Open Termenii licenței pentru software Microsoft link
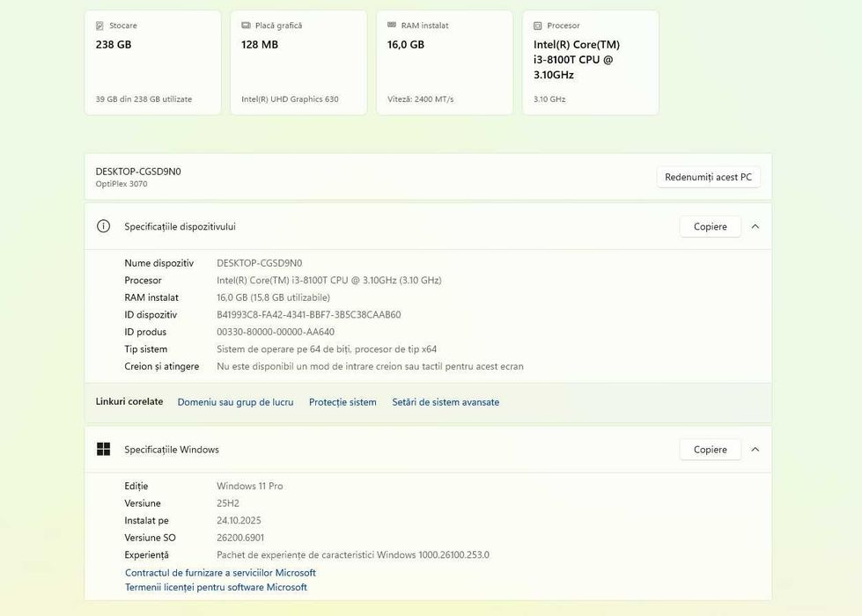This screenshot has width=862, height=616. pyautogui.click(x=216, y=587)
